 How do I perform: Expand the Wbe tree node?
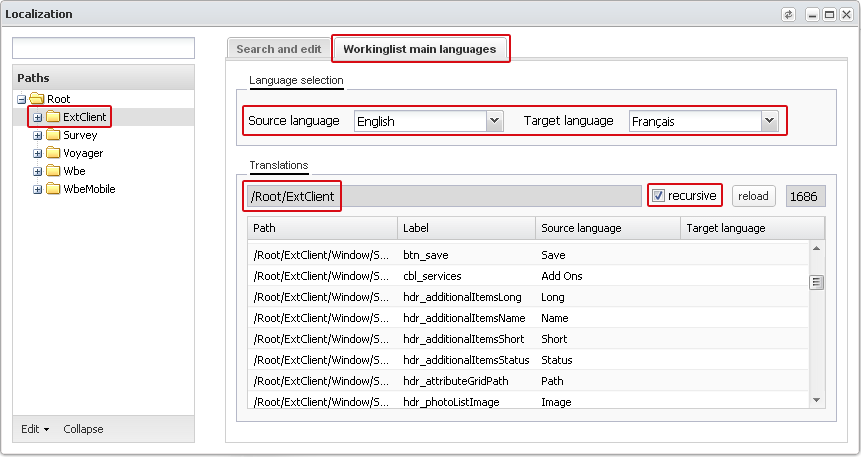[x=37, y=171]
